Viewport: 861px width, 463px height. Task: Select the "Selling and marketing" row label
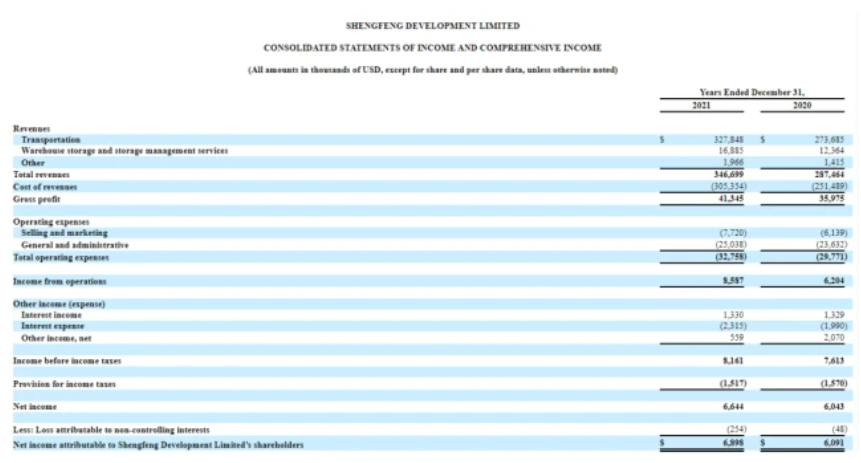64,233
